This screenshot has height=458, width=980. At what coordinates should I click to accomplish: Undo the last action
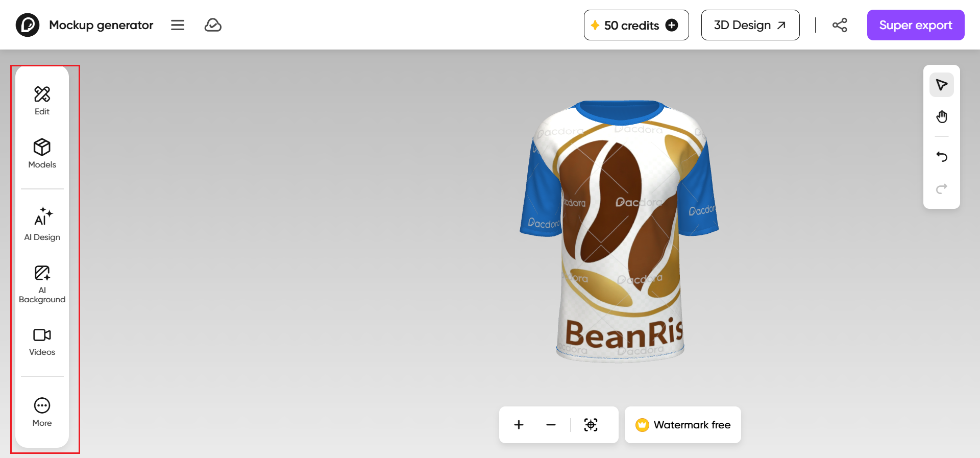(x=941, y=157)
